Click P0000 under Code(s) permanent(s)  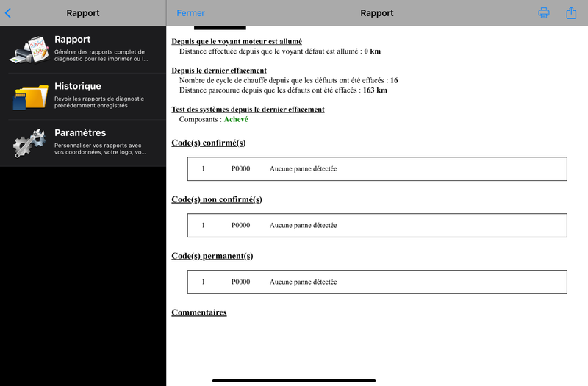click(x=241, y=282)
